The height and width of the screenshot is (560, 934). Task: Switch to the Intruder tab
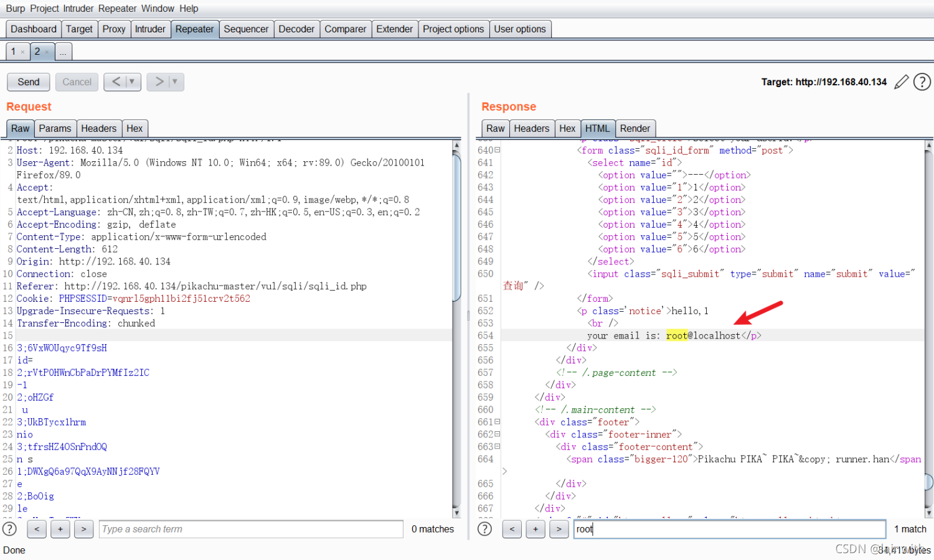point(150,29)
